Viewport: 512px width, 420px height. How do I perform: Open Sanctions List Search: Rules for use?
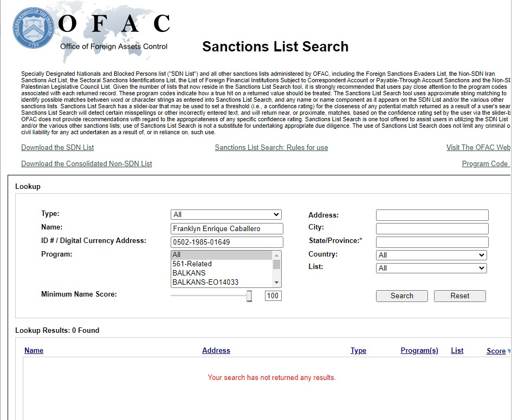[x=271, y=147]
